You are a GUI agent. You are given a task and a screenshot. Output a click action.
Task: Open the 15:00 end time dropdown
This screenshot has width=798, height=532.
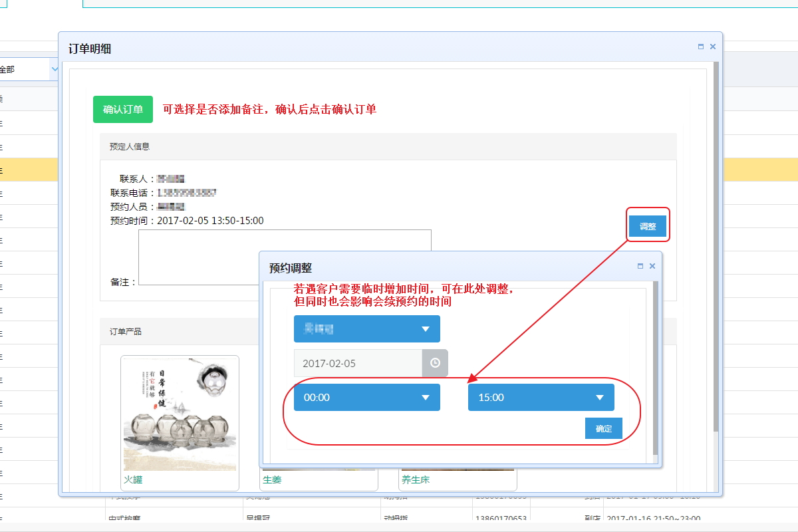(x=541, y=397)
